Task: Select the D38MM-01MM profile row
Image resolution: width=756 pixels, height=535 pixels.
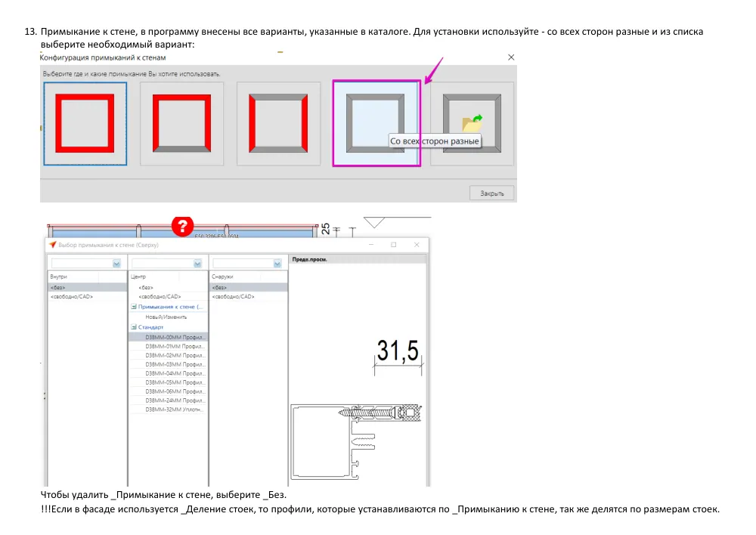Action: tap(169, 346)
